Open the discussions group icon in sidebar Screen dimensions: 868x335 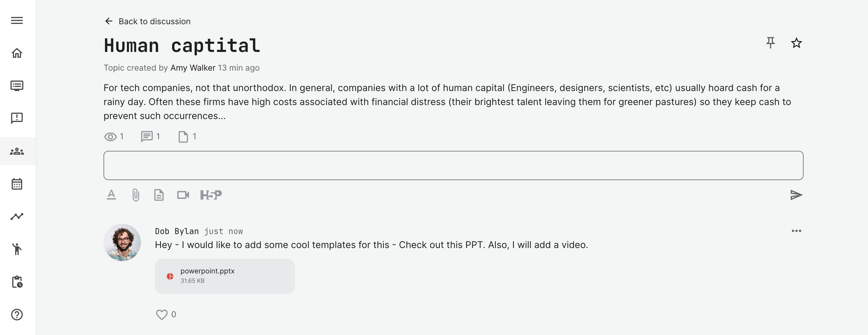coord(17,151)
